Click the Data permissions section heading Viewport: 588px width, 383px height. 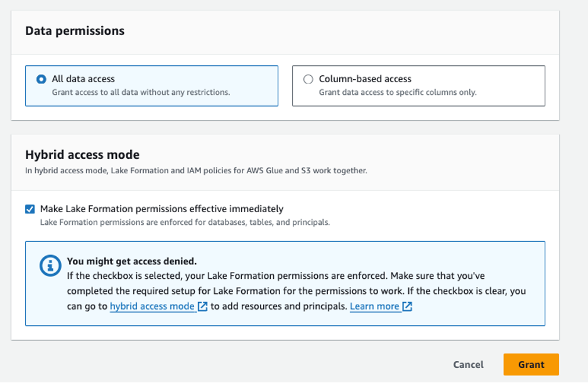75,31
